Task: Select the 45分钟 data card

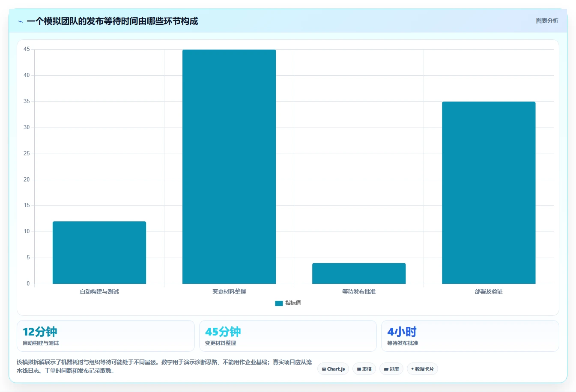Action: pos(288,336)
